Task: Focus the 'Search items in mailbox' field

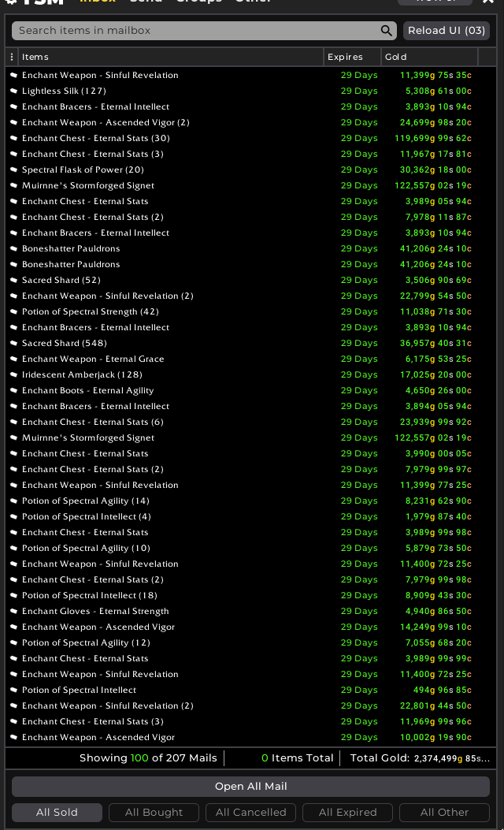Action: point(204,31)
